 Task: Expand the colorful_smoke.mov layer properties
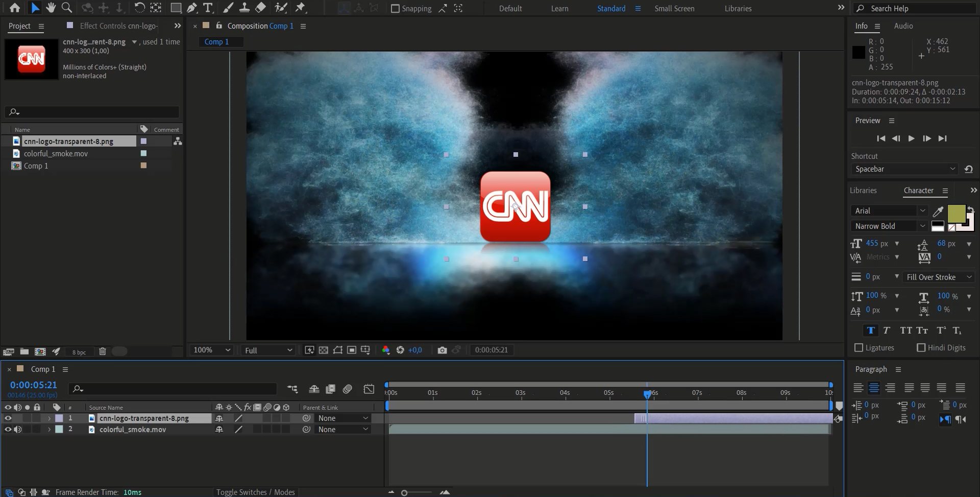(50, 430)
